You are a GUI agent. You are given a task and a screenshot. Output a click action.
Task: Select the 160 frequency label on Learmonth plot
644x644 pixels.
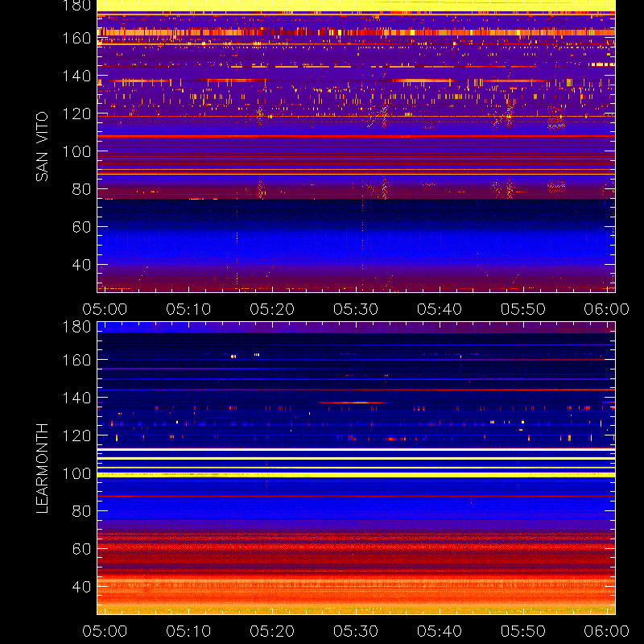pyautogui.click(x=76, y=360)
